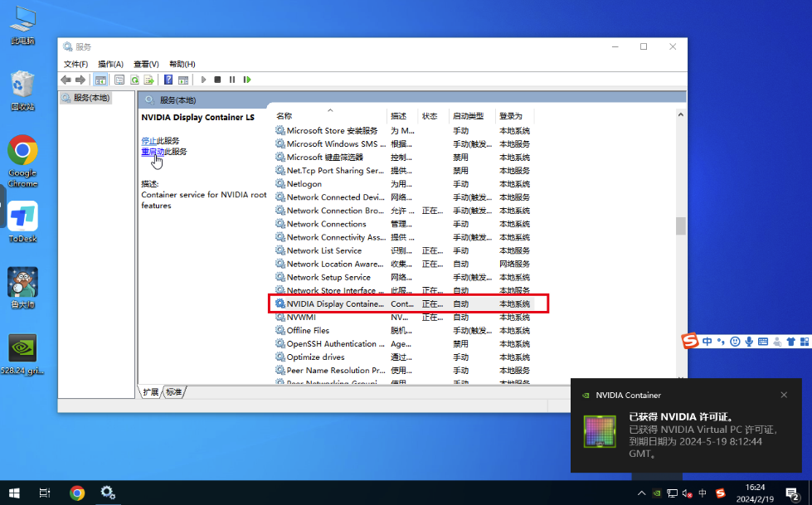Viewport: 812px width, 505px height.
Task: Select the Network Setup Service row
Action: pyautogui.click(x=404, y=277)
